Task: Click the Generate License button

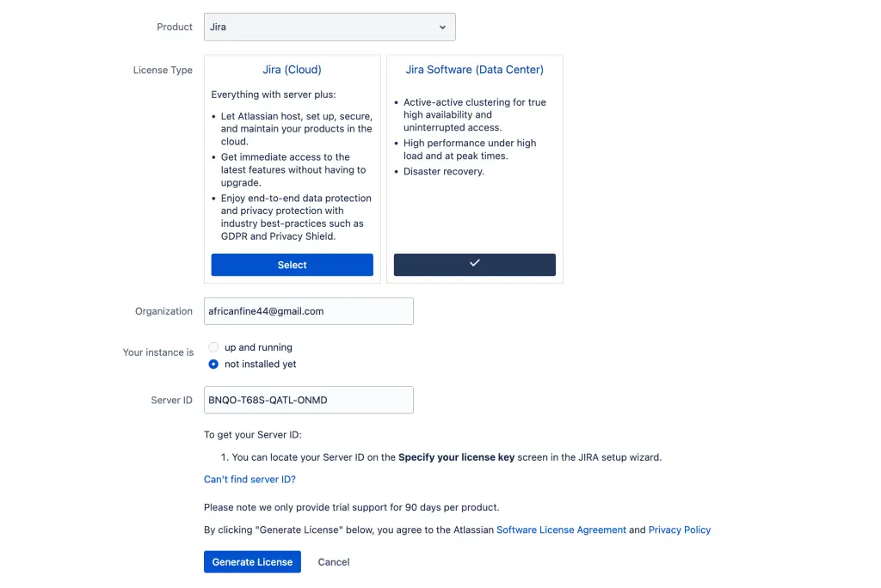Action: tap(252, 561)
